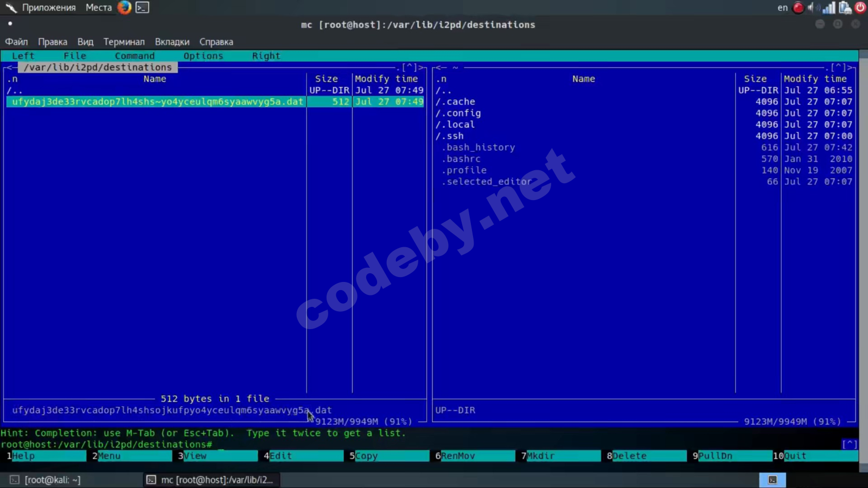
Task: Click the 2 Menu function key
Action: [x=132, y=456]
